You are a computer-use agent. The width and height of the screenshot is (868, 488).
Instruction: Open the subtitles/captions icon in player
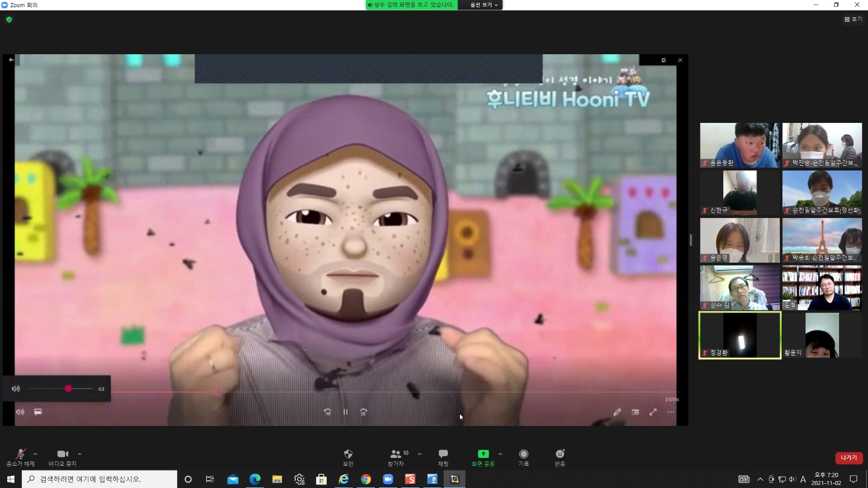coord(38,412)
